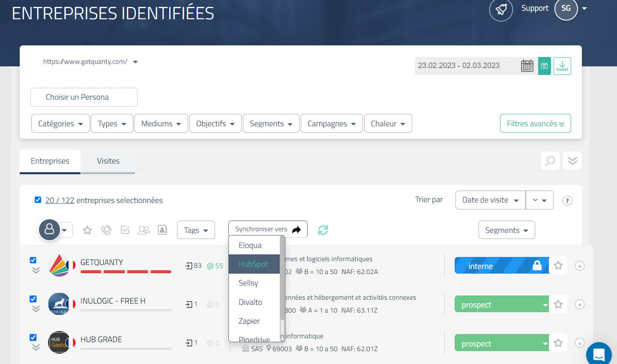
Task: Uncheck the HUB GRADE row checkbox
Action: (33, 337)
